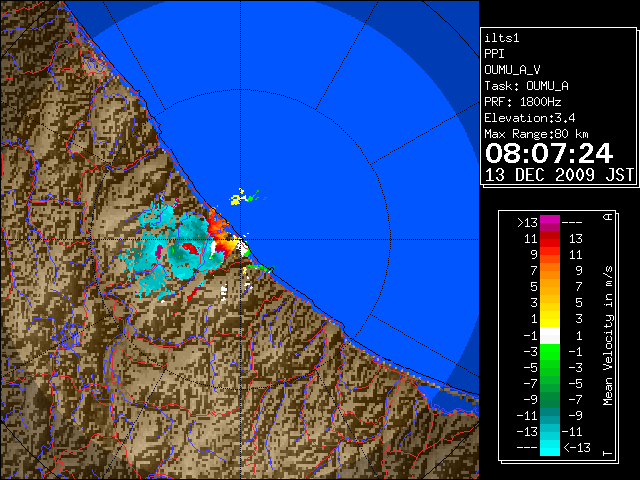
Task: Pick the bright green swatch in legend
Action: (550, 351)
